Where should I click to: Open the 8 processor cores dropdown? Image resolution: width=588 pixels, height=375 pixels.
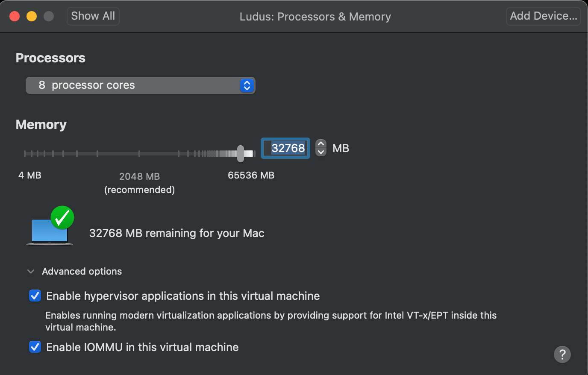point(132,85)
